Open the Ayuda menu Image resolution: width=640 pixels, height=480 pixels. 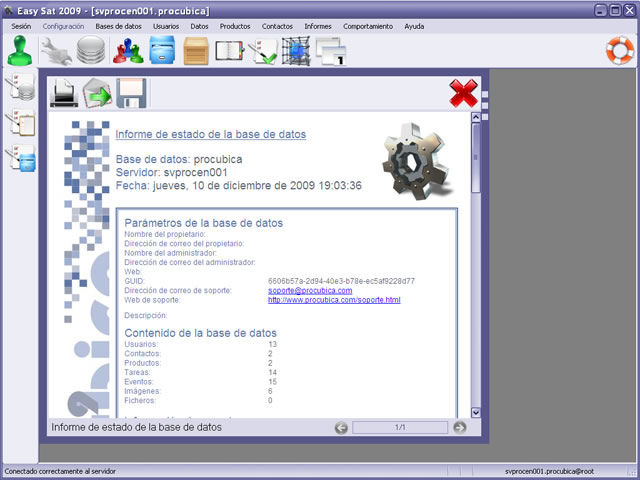[x=414, y=26]
